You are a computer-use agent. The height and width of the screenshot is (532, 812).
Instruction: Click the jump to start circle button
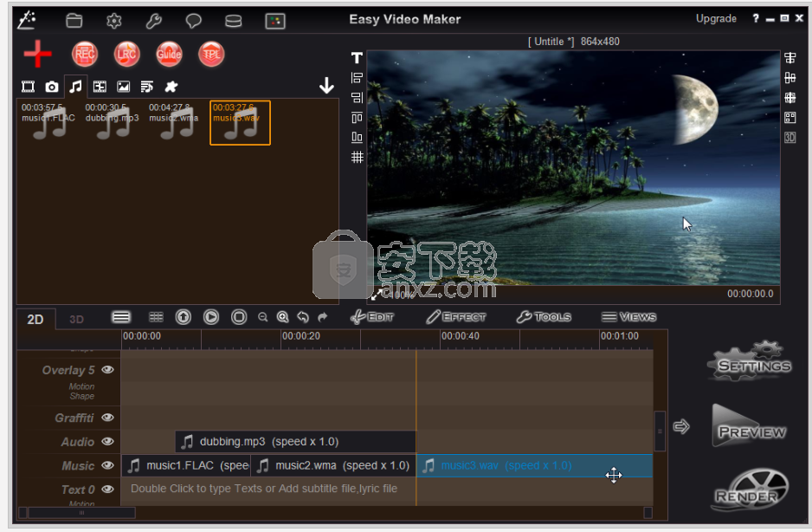pos(184,317)
